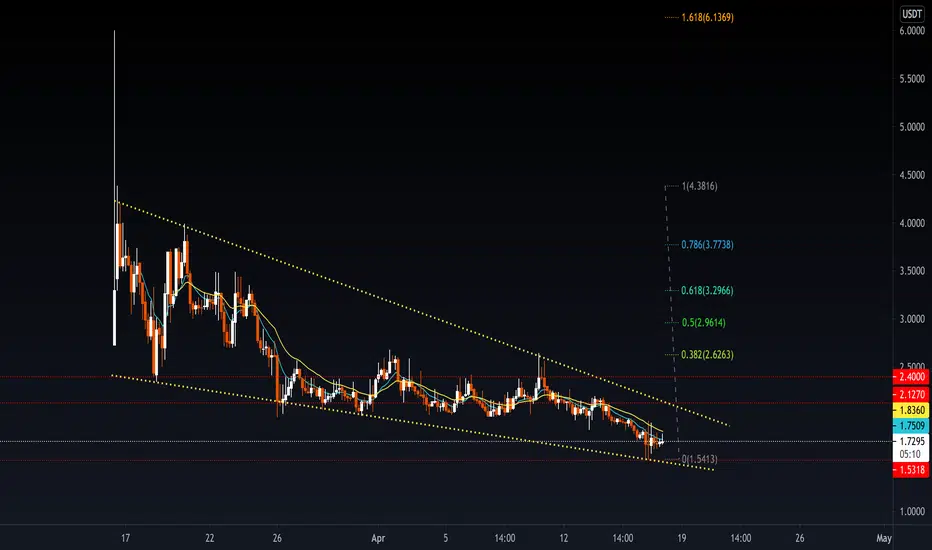This screenshot has height=550, width=932.
Task: Click the red 1.5318 price tag
Action: (911, 470)
